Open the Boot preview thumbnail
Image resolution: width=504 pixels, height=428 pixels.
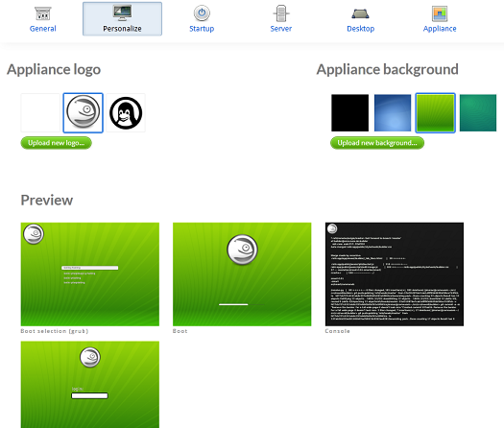(242, 274)
